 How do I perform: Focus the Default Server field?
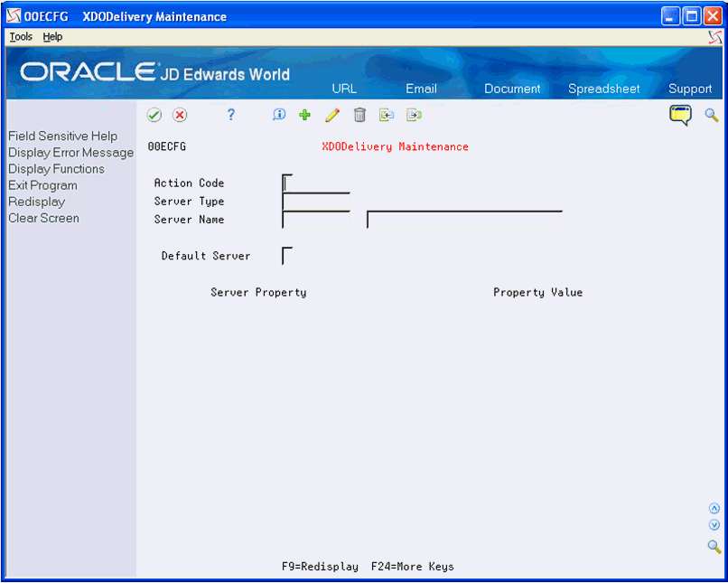pyautogui.click(x=287, y=256)
